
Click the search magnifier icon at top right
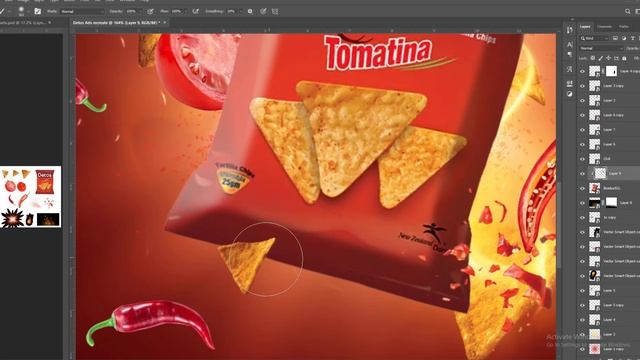pos(628,11)
